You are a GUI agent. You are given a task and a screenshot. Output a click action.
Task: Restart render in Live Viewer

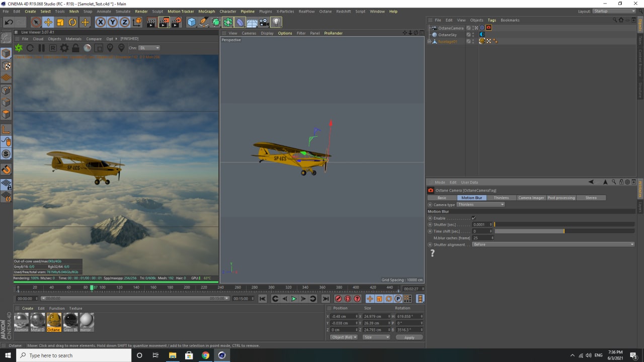coord(30,48)
